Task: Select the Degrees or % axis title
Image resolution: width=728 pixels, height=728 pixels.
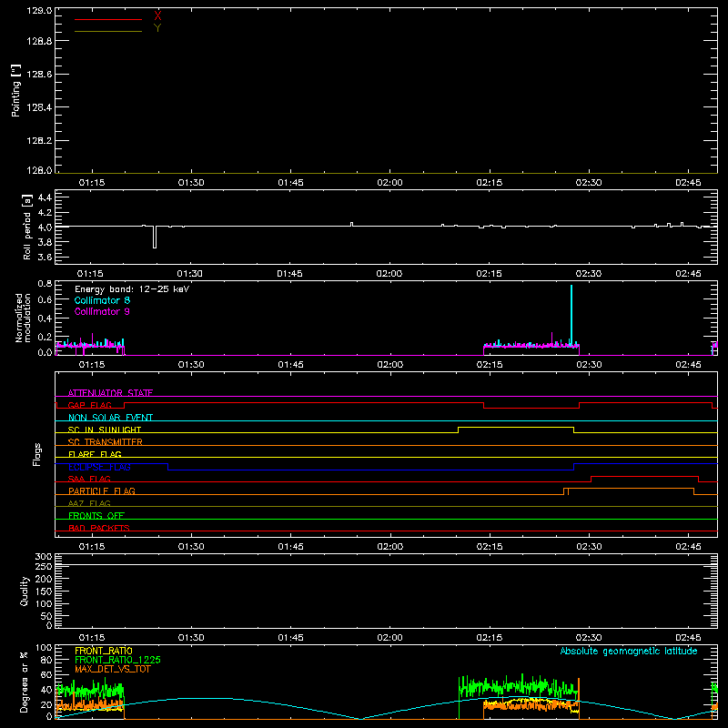Action: [x=25, y=682]
